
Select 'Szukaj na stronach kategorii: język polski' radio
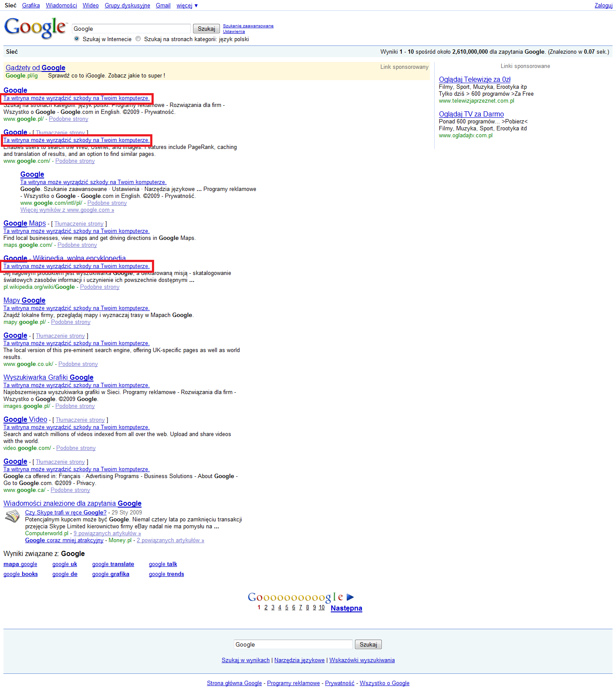(x=138, y=39)
